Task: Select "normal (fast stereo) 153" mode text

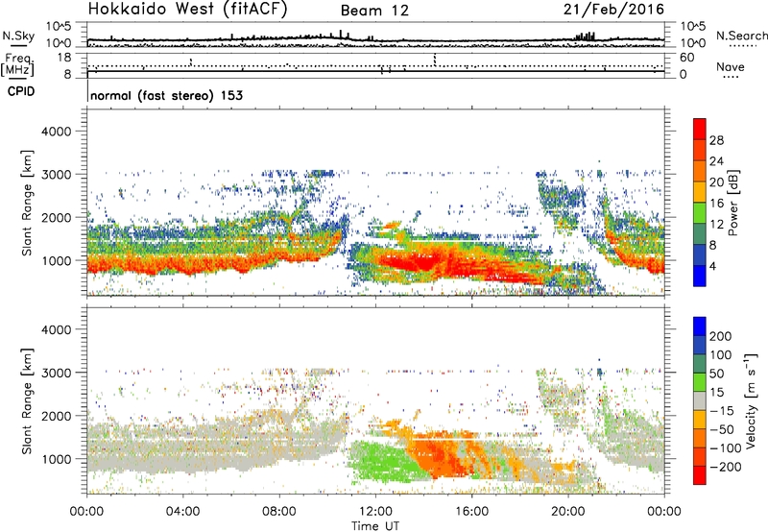Action: pyautogui.click(x=166, y=96)
